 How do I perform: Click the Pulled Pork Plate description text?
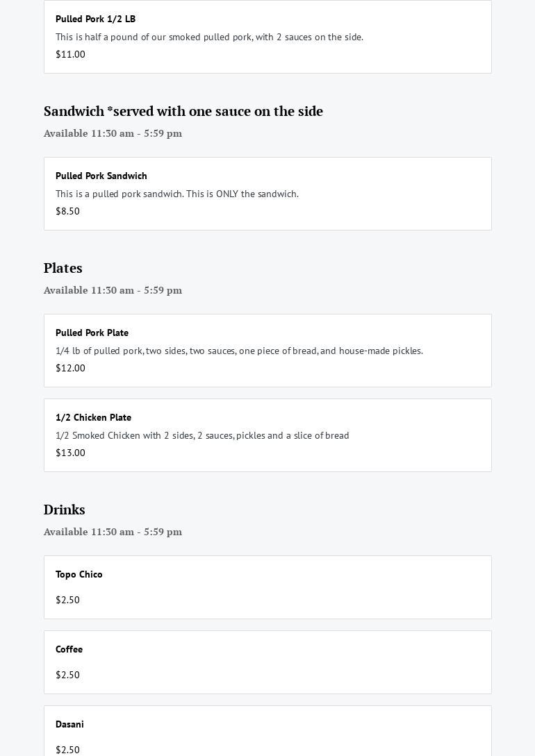point(239,351)
